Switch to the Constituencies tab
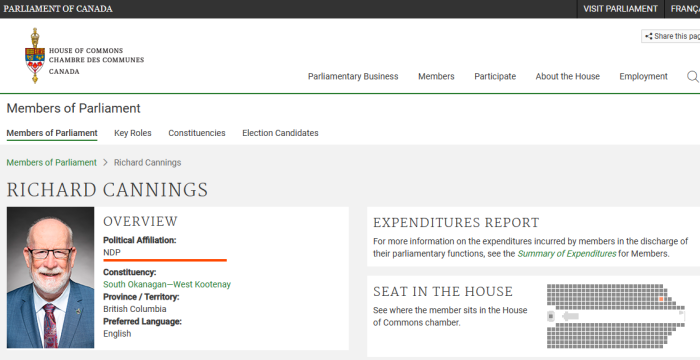 click(197, 133)
